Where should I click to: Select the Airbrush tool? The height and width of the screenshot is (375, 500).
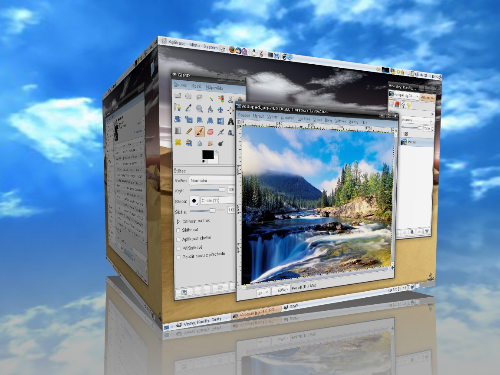[220, 132]
